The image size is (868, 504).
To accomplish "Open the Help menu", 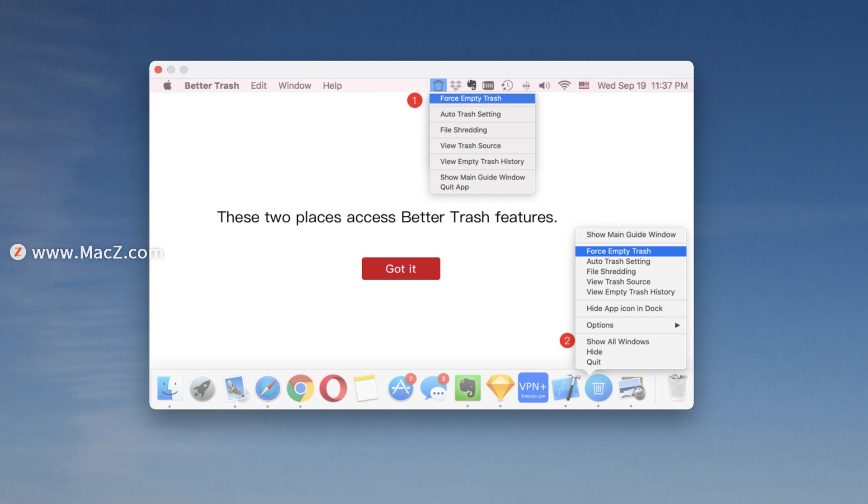I will coord(332,86).
